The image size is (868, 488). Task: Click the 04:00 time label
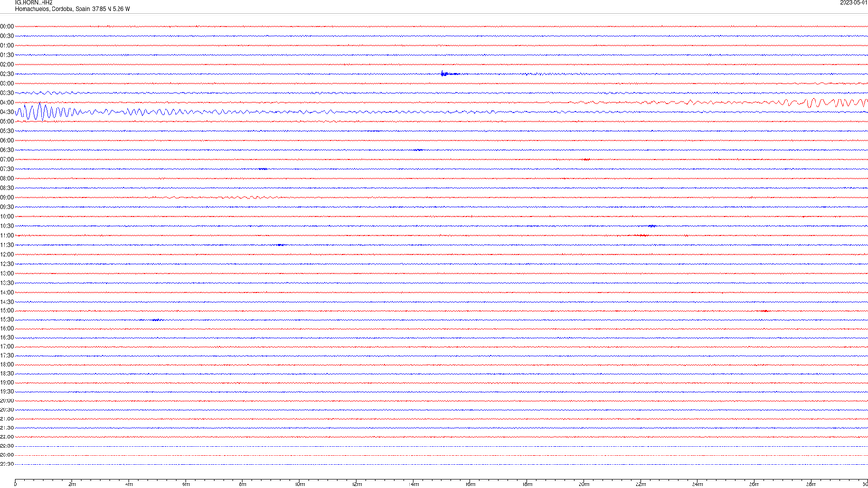coord(6,102)
